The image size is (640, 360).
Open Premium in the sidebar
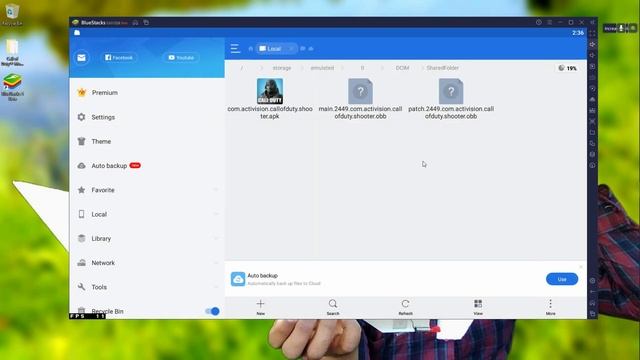tap(104, 93)
